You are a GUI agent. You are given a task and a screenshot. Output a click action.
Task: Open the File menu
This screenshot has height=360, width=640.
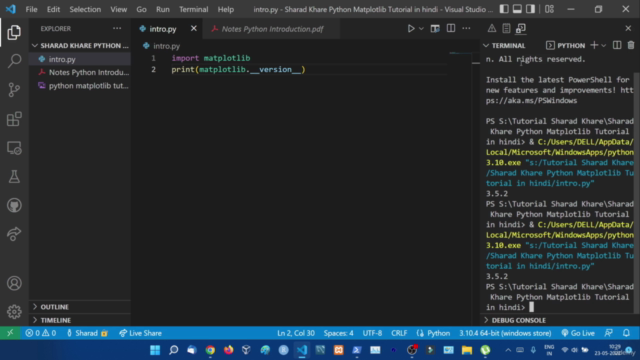[31, 9]
